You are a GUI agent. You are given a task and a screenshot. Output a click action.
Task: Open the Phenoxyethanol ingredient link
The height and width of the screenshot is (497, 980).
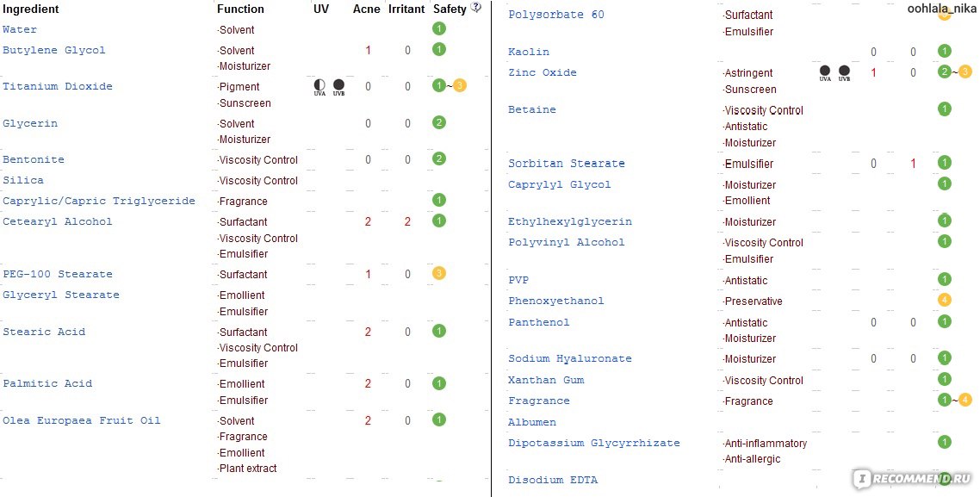(556, 301)
